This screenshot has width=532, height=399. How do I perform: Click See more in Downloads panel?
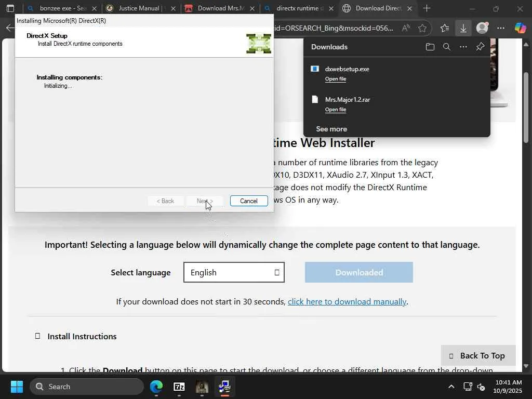(x=331, y=129)
